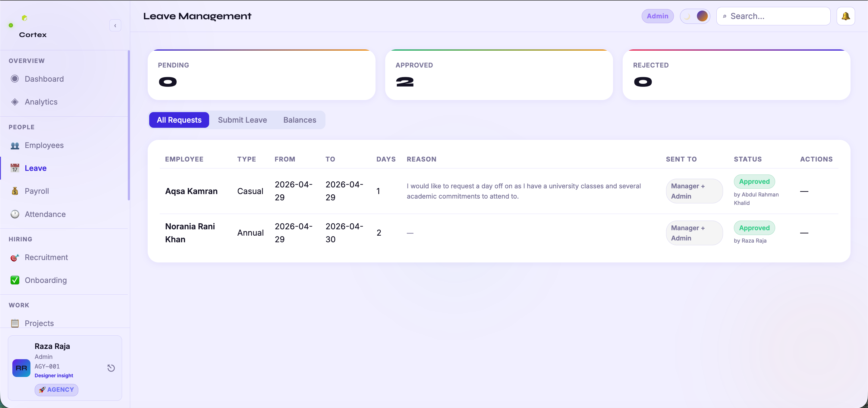Click the search magnifier icon
This screenshot has width=868, height=408.
tap(725, 16)
